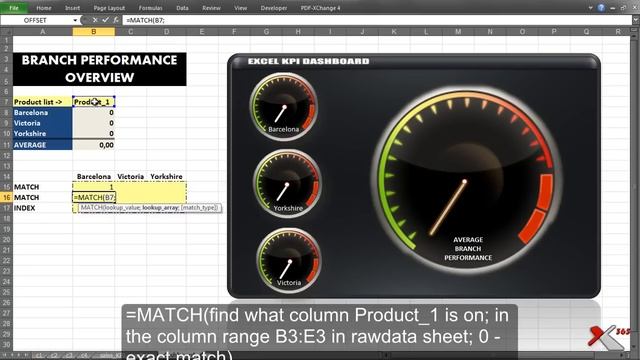This screenshot has width=640, height=360.
Task: Select column K header
Action: click(394, 31)
